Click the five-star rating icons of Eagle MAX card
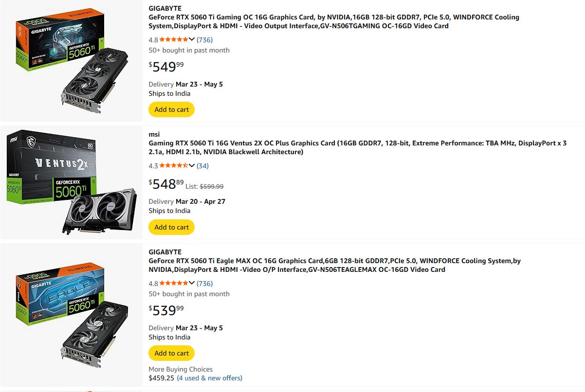The image size is (585, 392). point(173,284)
